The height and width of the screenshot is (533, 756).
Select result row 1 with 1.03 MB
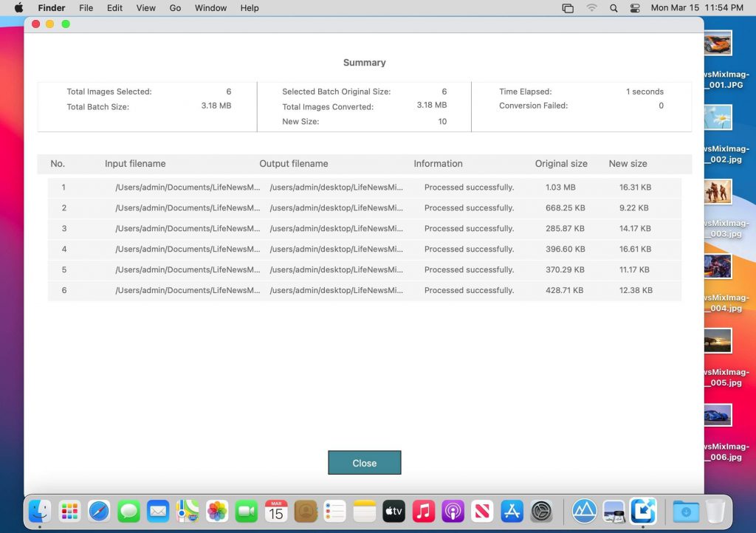pyautogui.click(x=364, y=188)
